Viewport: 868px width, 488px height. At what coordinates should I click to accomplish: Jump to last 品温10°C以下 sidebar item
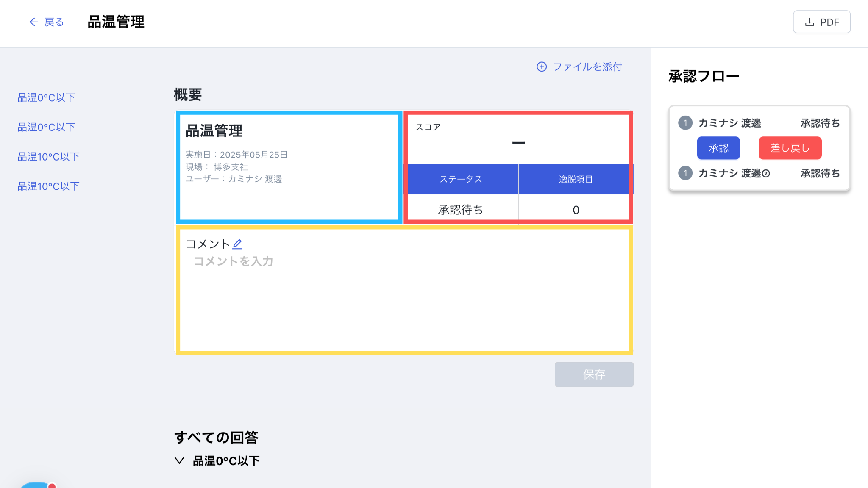(x=48, y=186)
